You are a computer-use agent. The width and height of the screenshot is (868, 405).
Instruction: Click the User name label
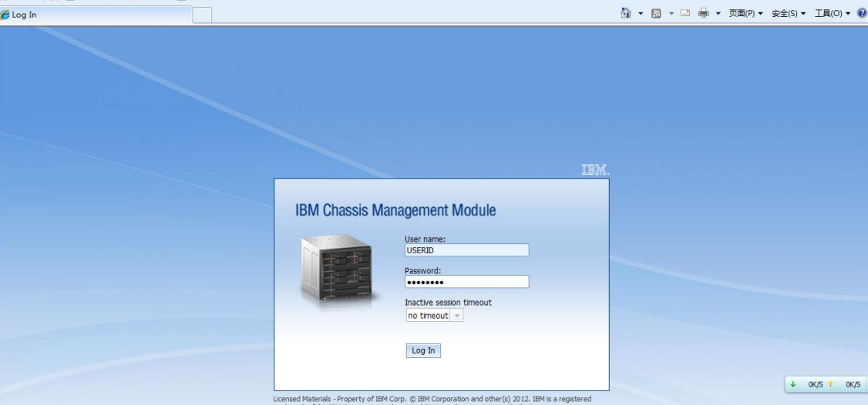[x=426, y=239]
